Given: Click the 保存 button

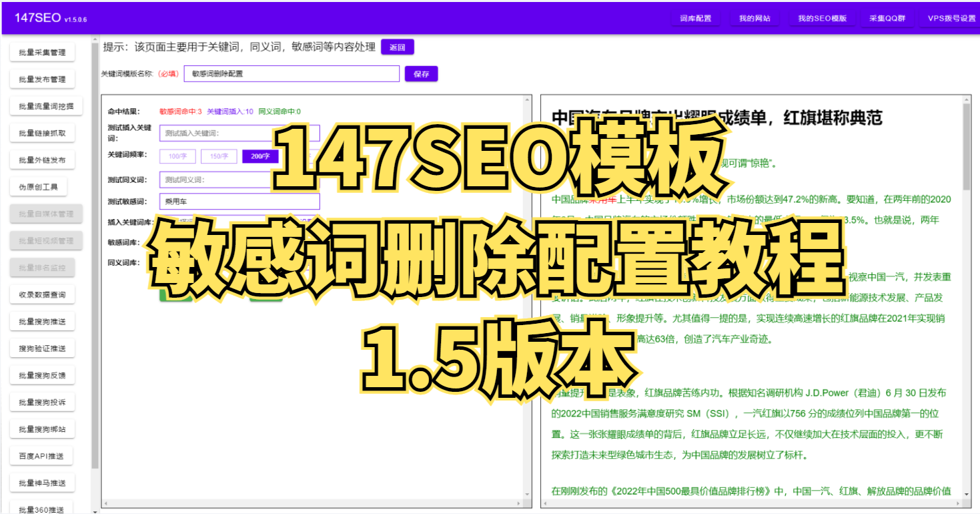Looking at the screenshot, I should (421, 74).
